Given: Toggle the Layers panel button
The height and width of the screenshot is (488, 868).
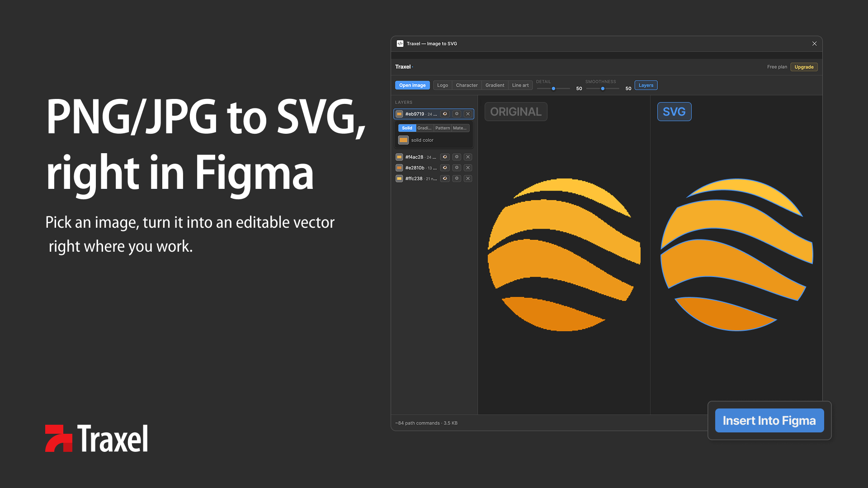Looking at the screenshot, I should 646,85.
